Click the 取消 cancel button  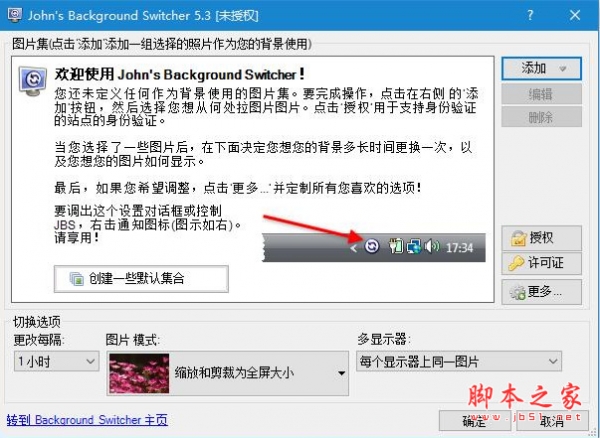[551, 421]
